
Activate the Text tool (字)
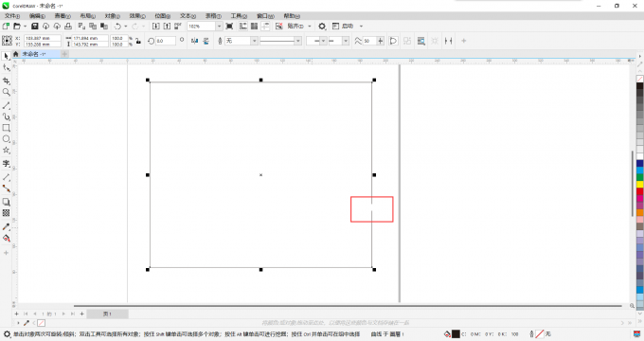tap(7, 164)
